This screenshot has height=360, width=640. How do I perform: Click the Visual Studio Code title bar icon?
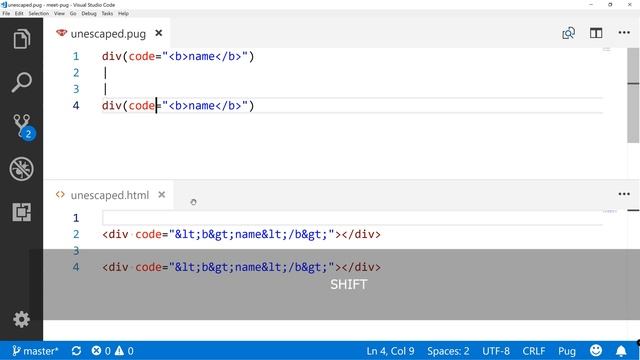(x=4, y=4)
